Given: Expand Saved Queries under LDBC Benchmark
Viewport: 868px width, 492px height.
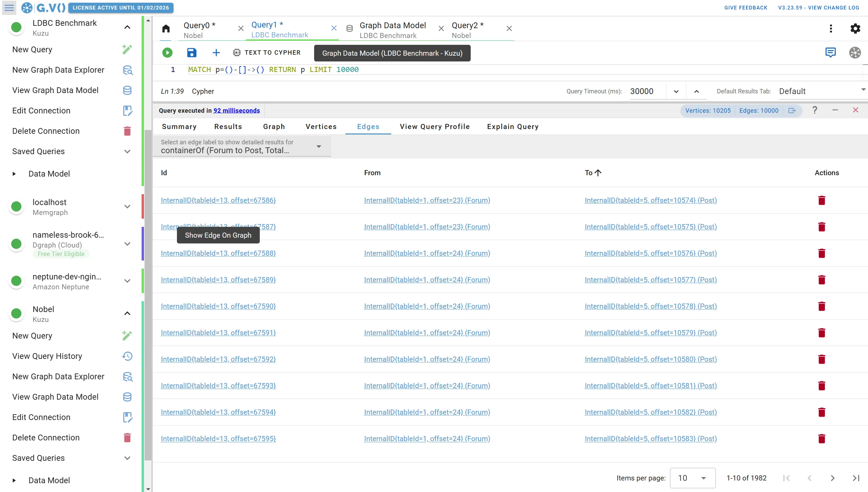Looking at the screenshot, I should coord(127,151).
